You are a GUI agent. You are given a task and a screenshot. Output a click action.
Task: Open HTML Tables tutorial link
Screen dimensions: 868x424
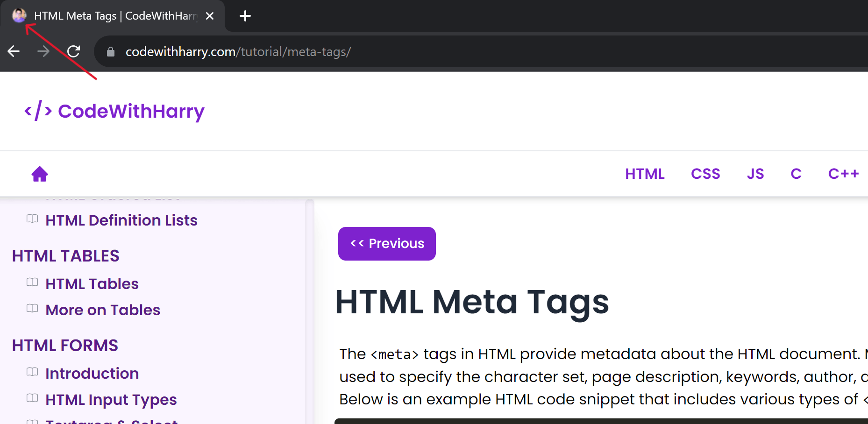pyautogui.click(x=92, y=284)
